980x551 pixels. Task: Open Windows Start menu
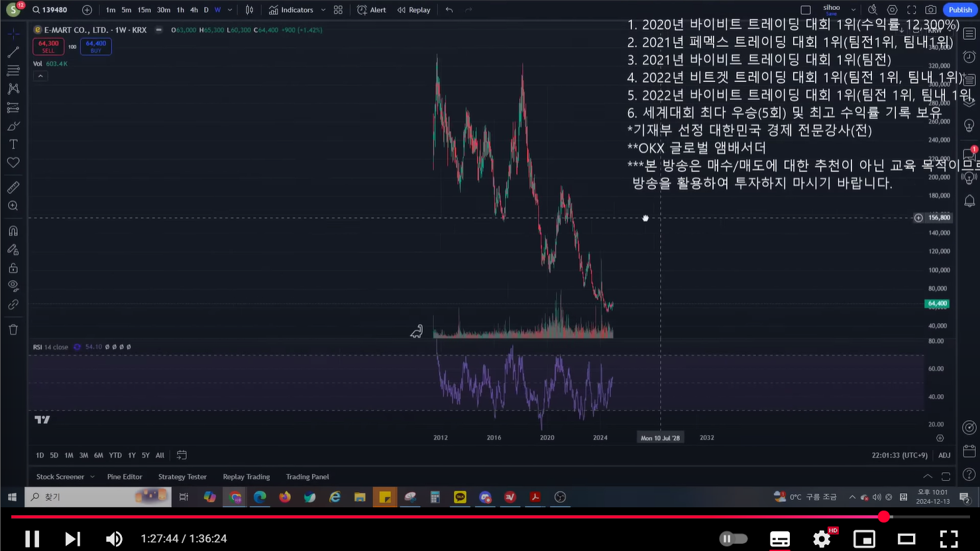point(12,497)
